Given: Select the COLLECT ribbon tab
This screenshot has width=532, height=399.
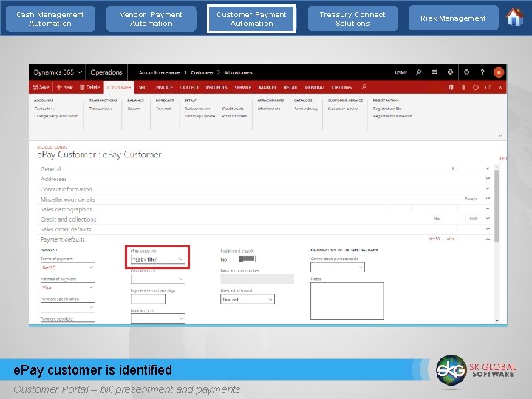Looking at the screenshot, I should 189,87.
